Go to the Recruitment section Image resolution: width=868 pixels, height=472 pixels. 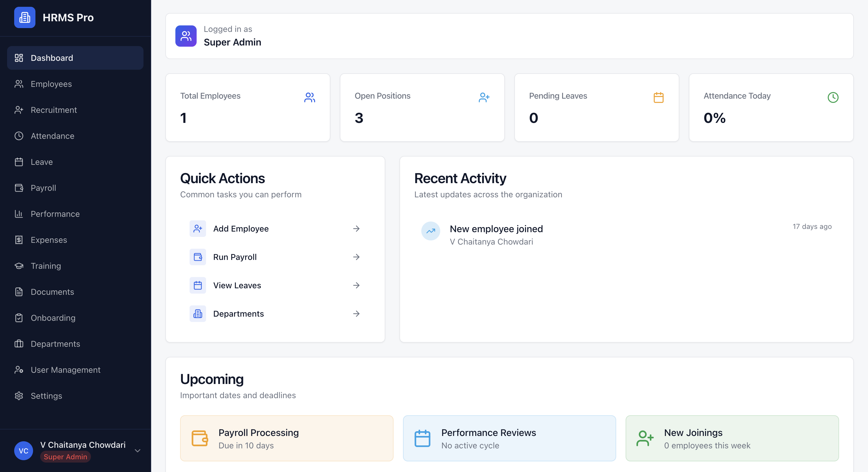click(75, 110)
